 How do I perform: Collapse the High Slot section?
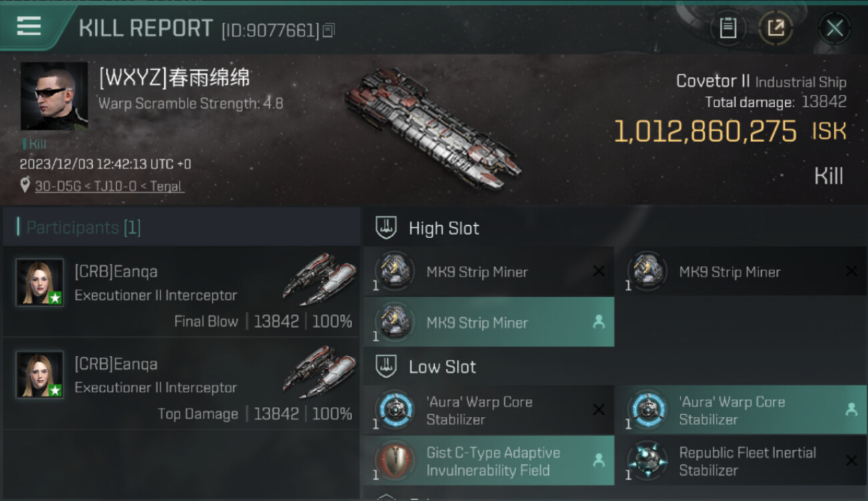[615, 228]
